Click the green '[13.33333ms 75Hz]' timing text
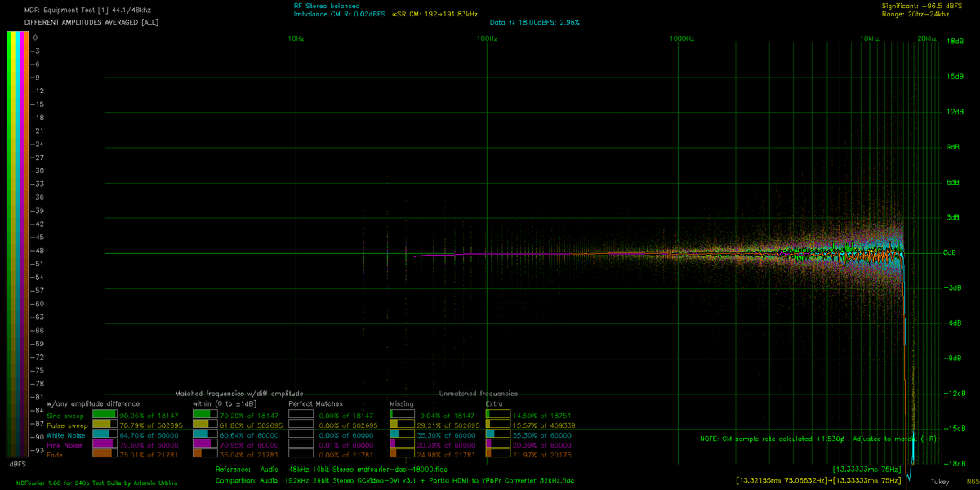 [x=867, y=470]
